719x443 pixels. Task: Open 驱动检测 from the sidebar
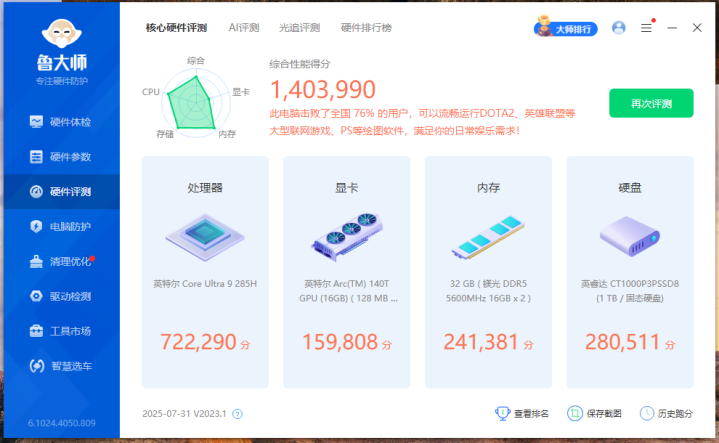click(61, 296)
